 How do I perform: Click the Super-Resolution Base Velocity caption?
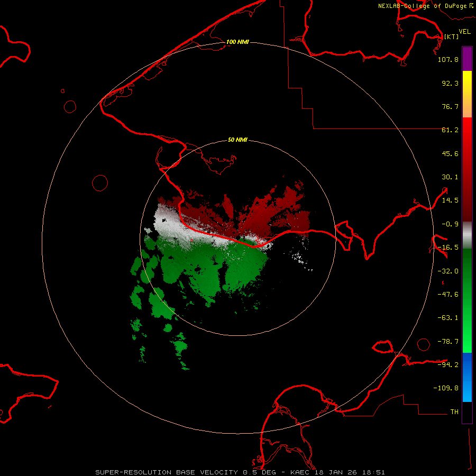click(240, 472)
